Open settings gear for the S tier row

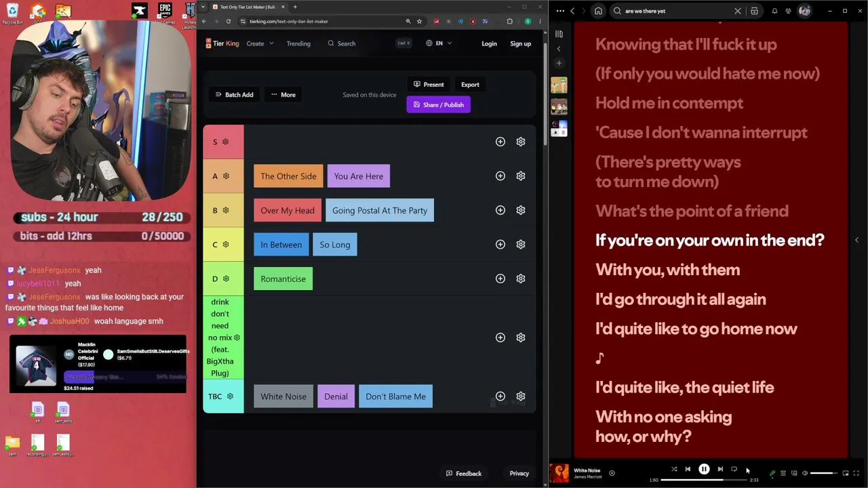(521, 142)
